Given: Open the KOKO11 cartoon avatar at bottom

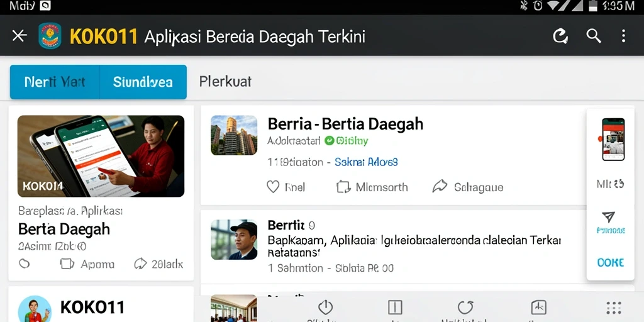Looking at the screenshot, I should (x=35, y=308).
